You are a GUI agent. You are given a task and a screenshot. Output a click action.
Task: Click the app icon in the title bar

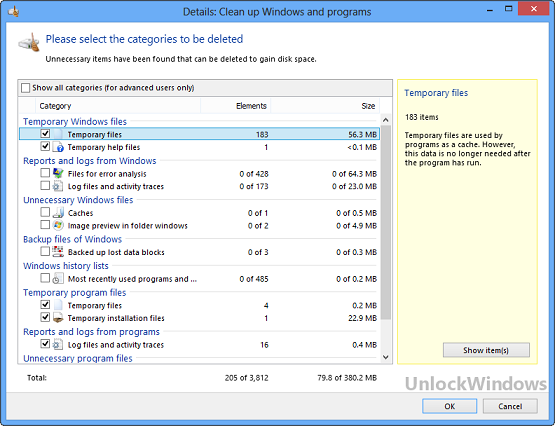13,11
